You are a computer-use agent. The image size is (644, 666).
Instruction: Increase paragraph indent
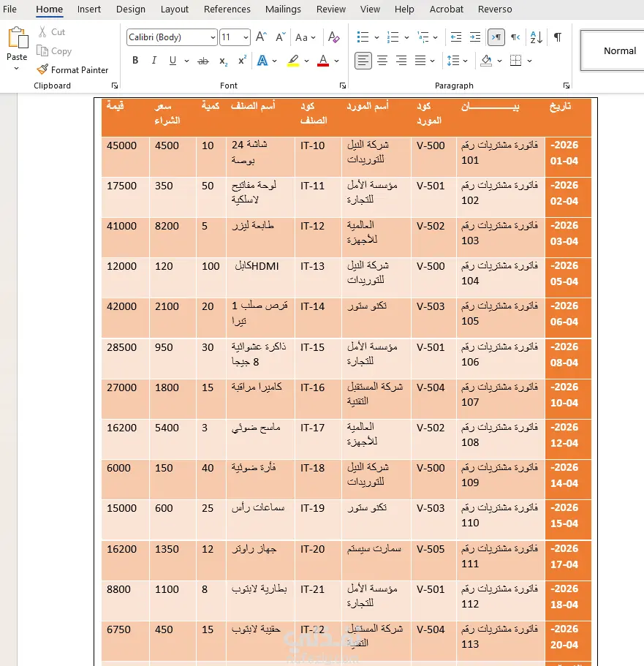tap(475, 37)
